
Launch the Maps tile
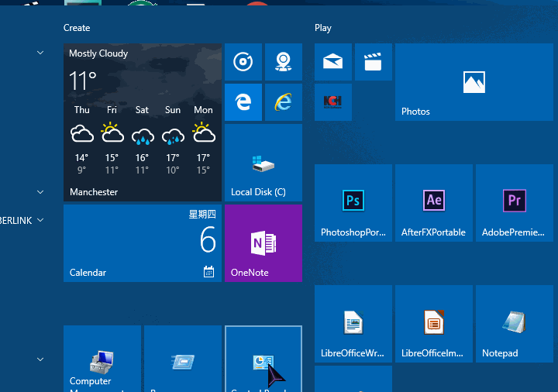(283, 62)
